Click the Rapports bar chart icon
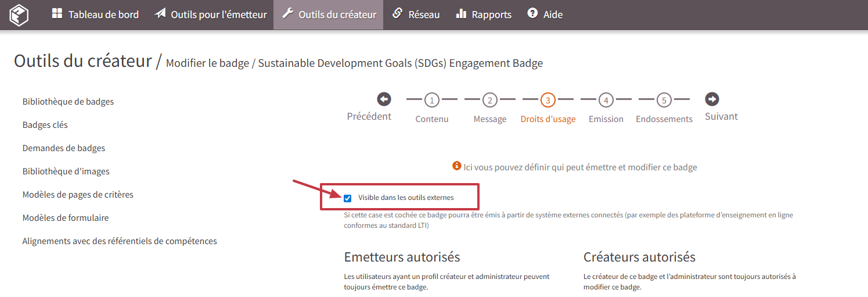The height and width of the screenshot is (297, 868). click(462, 13)
